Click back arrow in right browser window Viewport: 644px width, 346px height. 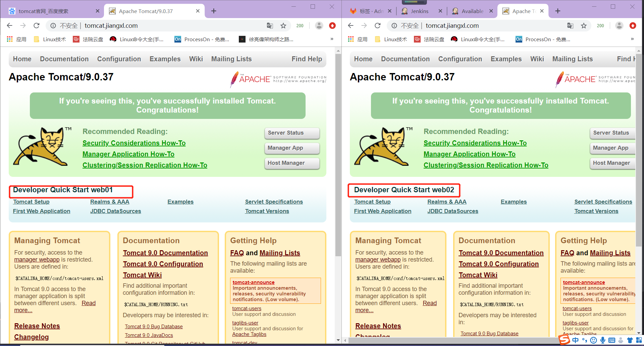pos(351,25)
